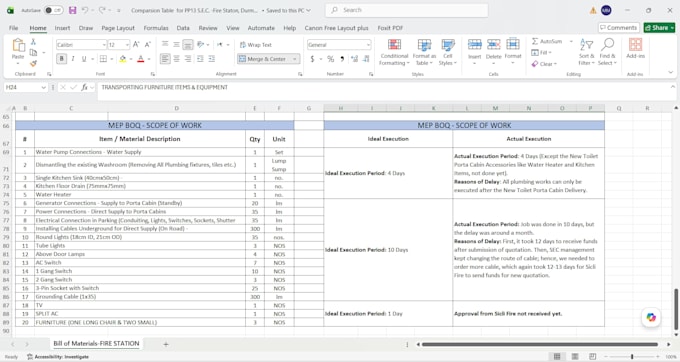
Task: Click Increase Indent icon
Action: (212, 59)
